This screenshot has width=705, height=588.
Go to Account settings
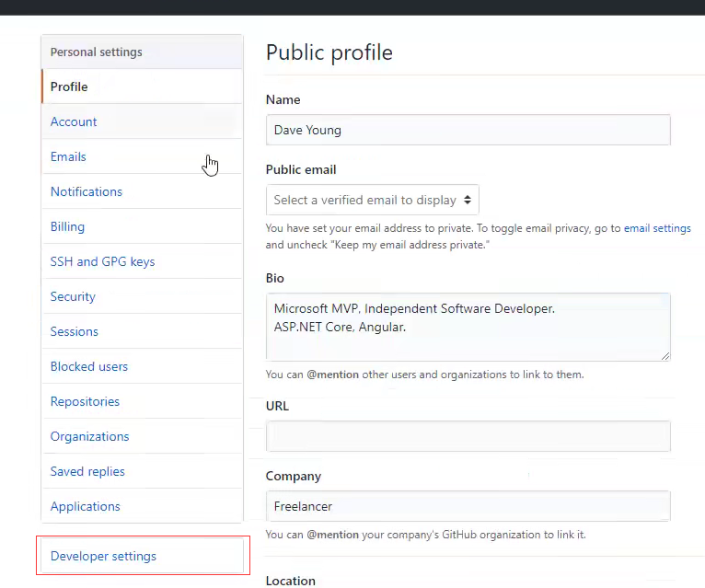[x=74, y=121]
